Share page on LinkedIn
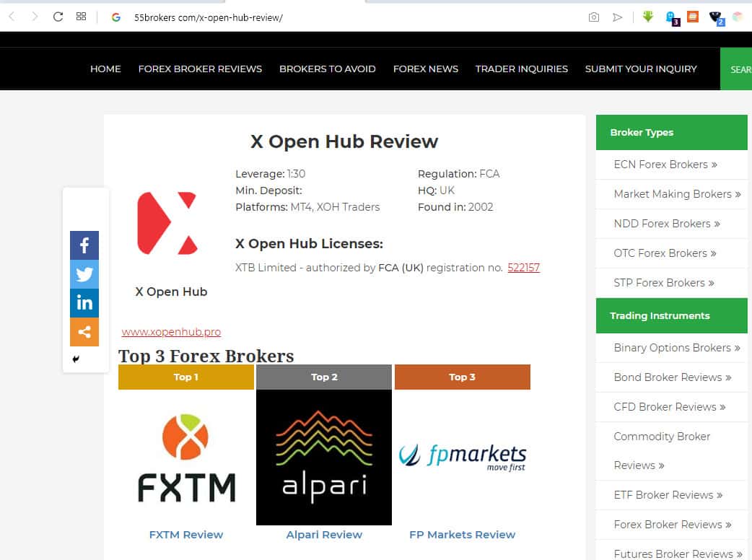 pyautogui.click(x=84, y=303)
